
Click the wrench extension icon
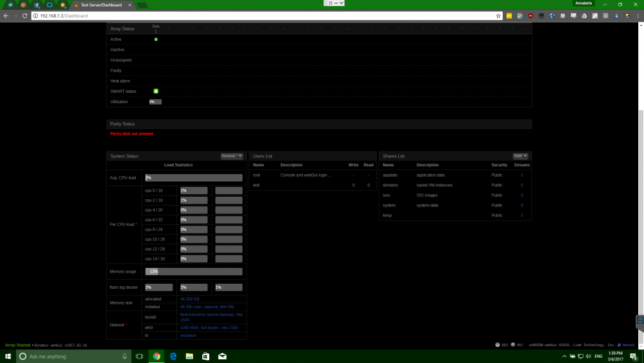594,15
